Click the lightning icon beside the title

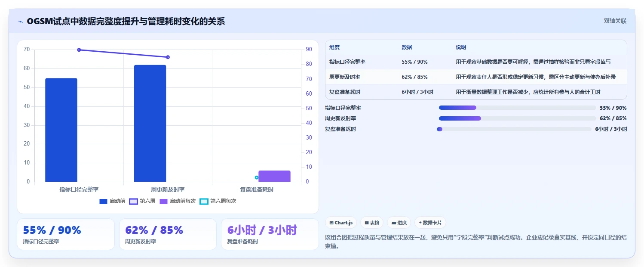click(x=21, y=22)
